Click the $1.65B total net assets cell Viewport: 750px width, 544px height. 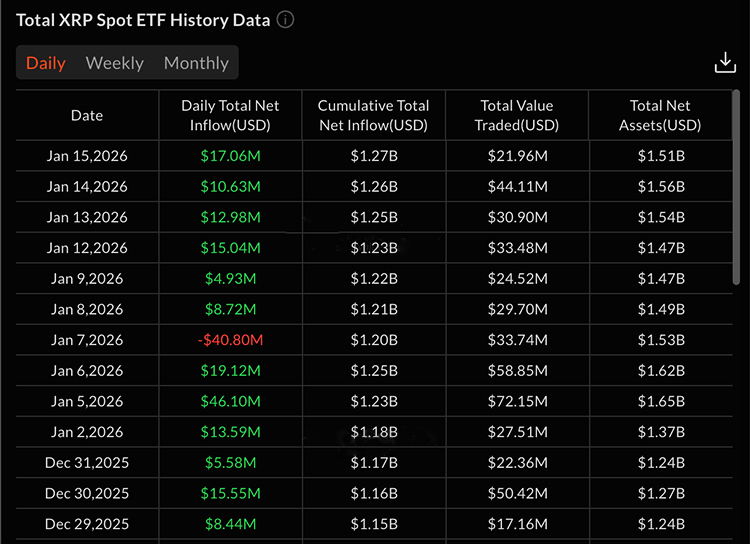[660, 401]
